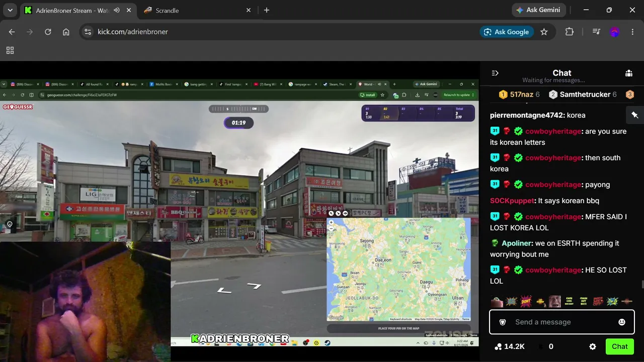
Task: Open the browser profile avatar
Action: [614, 32]
